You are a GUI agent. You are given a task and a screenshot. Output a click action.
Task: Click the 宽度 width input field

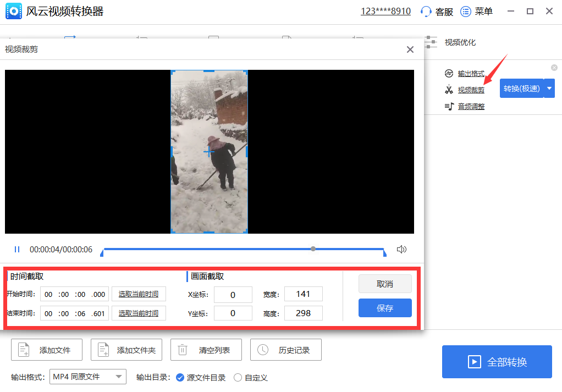tap(303, 294)
